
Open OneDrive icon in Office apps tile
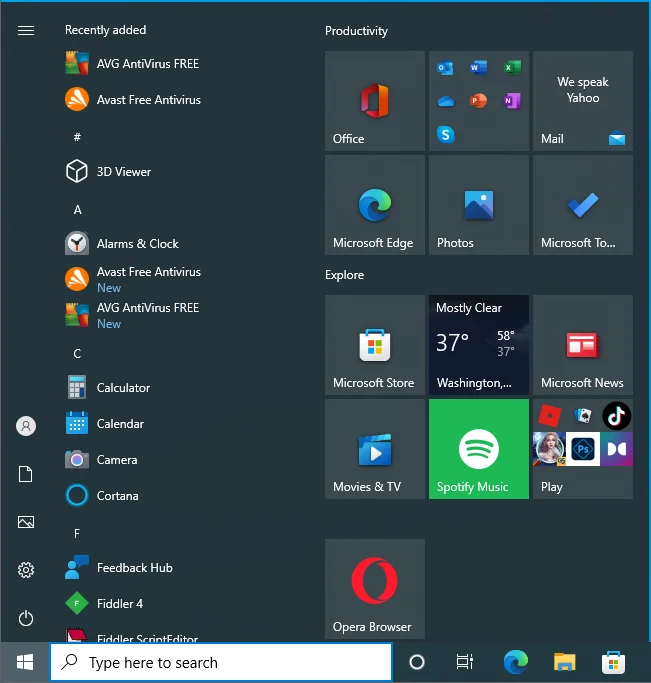(445, 101)
